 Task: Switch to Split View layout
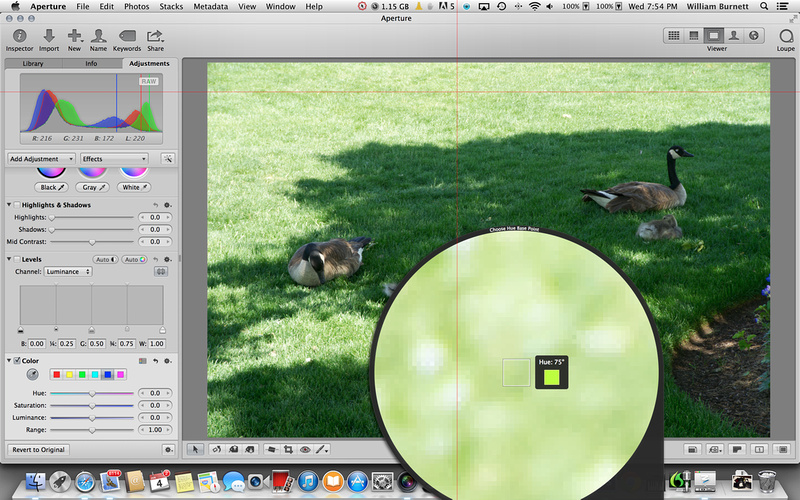pos(693,35)
